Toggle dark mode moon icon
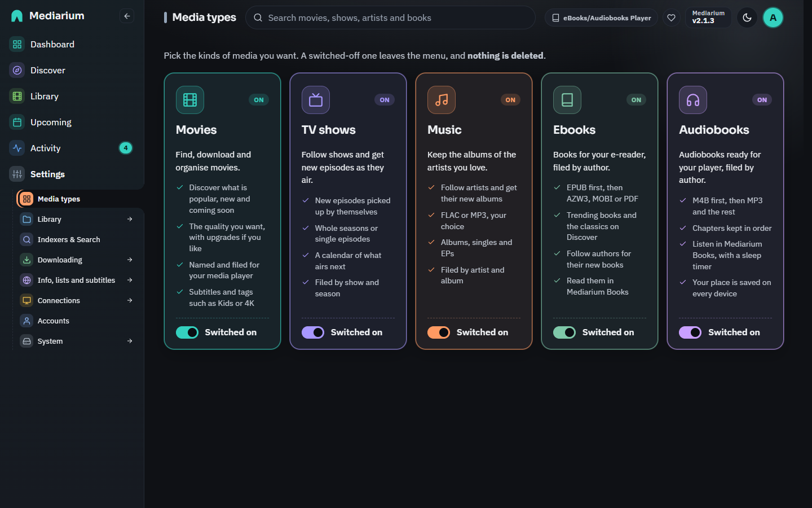Screen dimensions: 812x508 pyautogui.click(x=747, y=17)
